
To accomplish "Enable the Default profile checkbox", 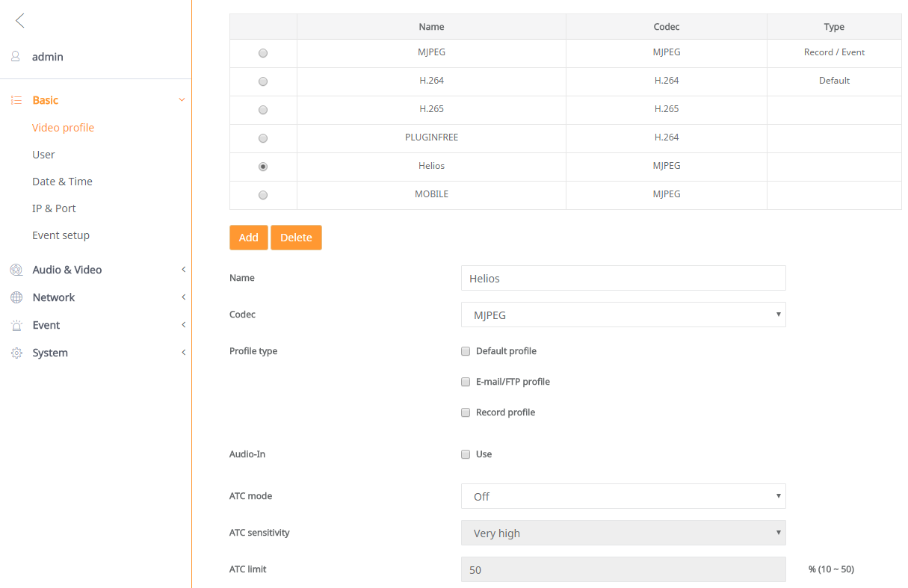I will point(466,351).
